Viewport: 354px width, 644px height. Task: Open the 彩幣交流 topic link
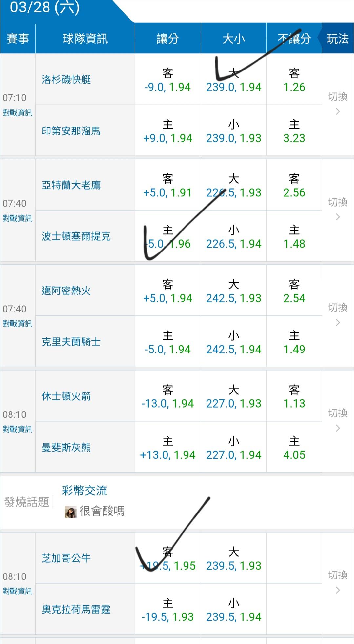(84, 491)
